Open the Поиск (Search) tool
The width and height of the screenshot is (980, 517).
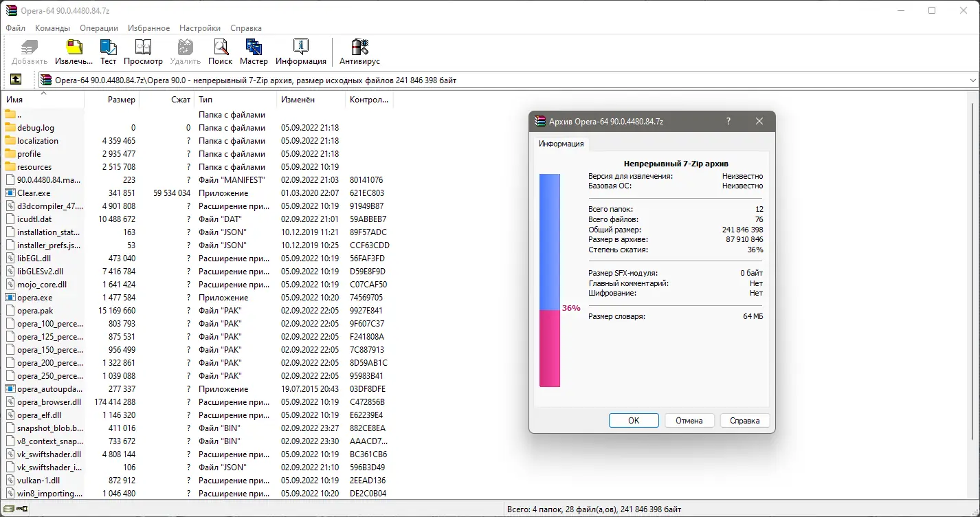[x=220, y=52]
